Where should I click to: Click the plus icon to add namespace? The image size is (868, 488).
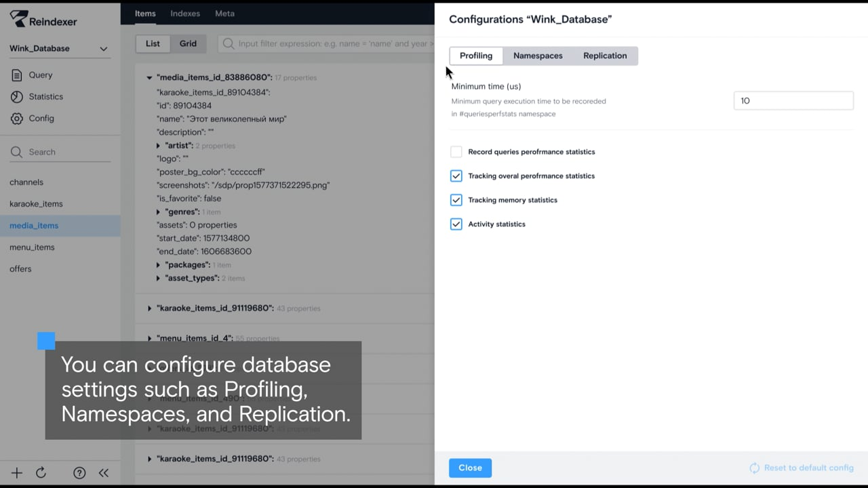pyautogui.click(x=17, y=473)
